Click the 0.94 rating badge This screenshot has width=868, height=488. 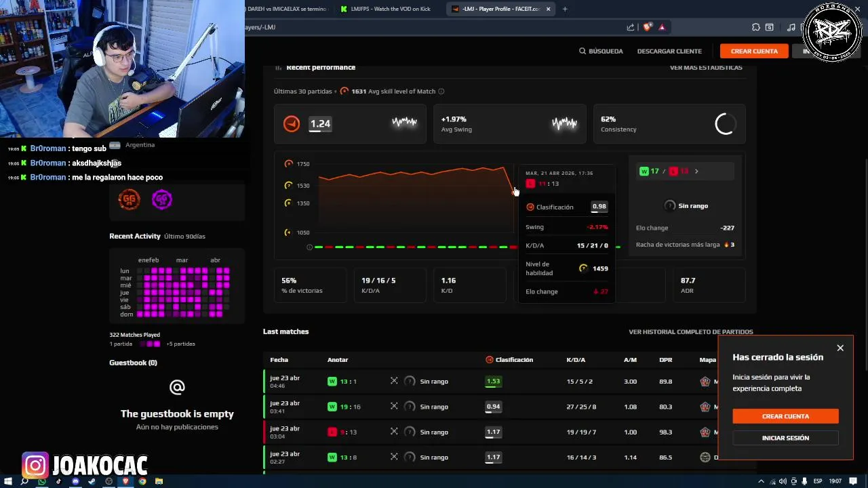tap(493, 407)
